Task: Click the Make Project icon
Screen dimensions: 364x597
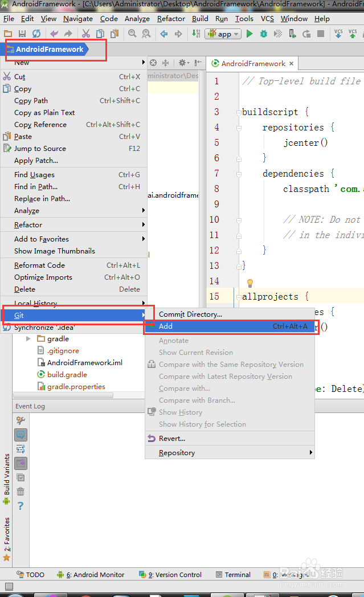Action: [196, 34]
